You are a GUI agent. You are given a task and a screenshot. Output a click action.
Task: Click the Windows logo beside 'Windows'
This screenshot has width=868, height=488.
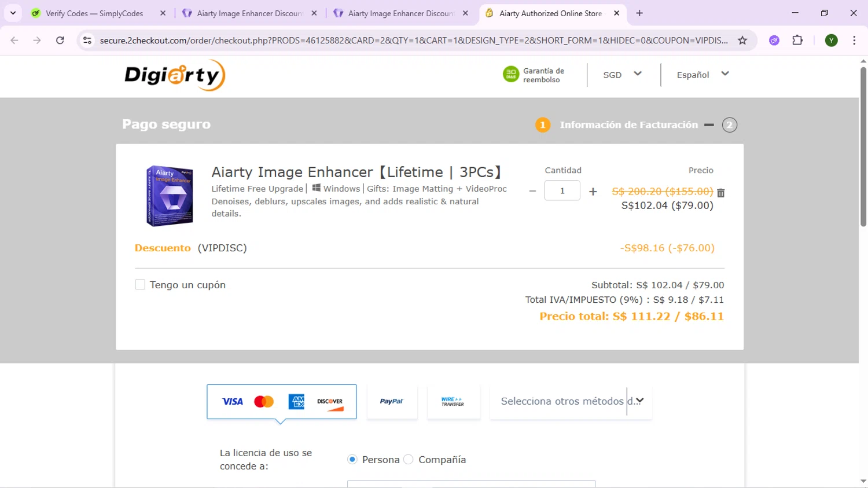coord(317,188)
